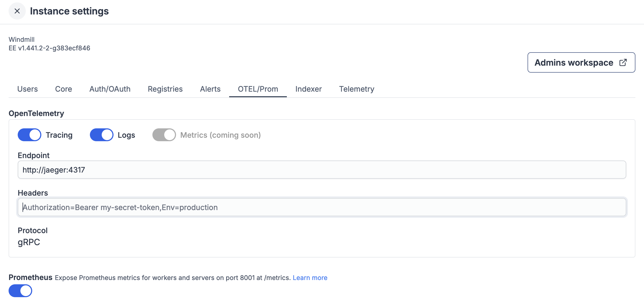Turn off the Logs toggle

click(x=101, y=135)
